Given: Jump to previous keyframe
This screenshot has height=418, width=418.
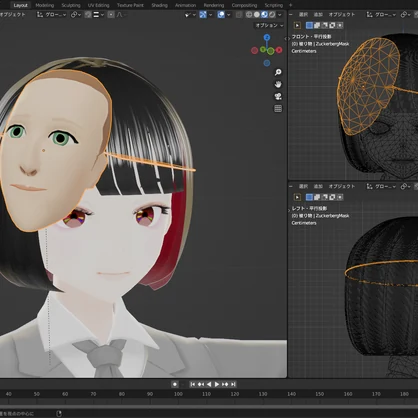Looking at the screenshot, I should (201, 384).
